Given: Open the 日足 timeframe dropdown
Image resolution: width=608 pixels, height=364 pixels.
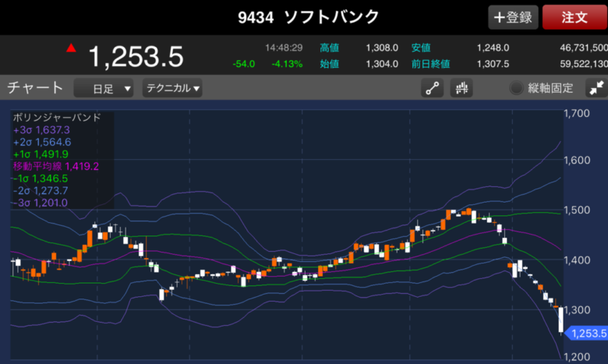Looking at the screenshot, I should click(x=104, y=88).
